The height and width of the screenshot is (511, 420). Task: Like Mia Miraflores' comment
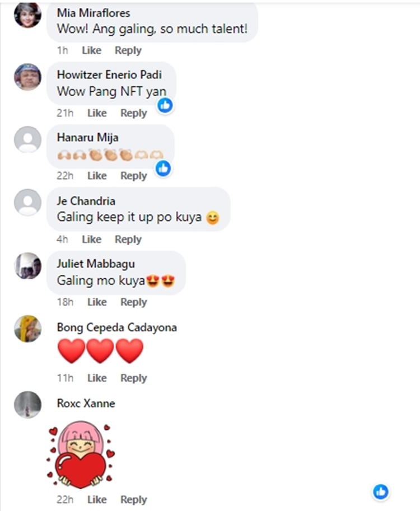pos(92,50)
